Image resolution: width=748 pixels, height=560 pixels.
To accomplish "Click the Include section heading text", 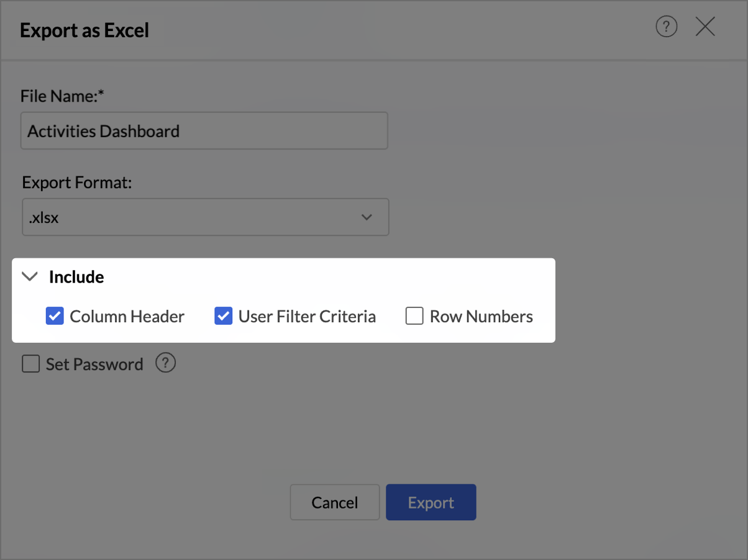I will [x=76, y=277].
